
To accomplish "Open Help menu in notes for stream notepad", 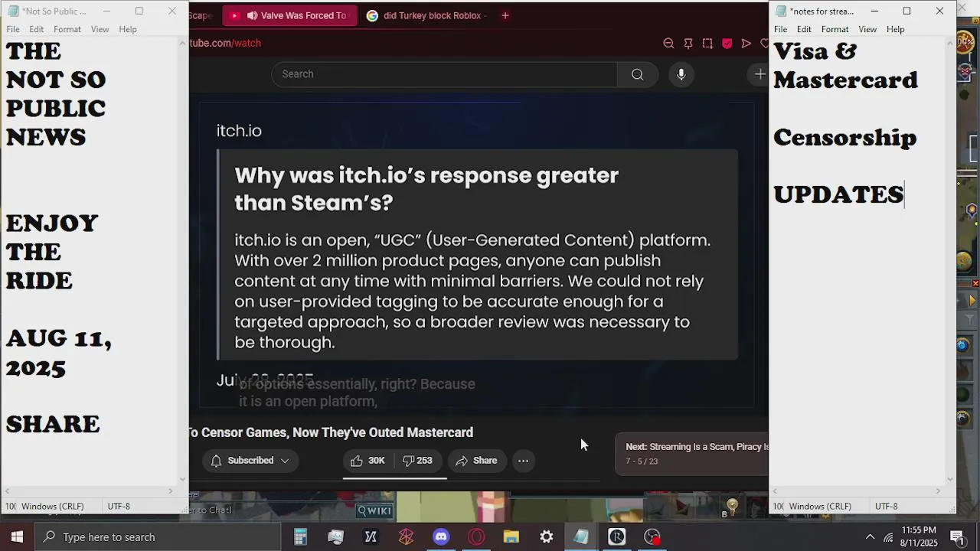I will pos(895,29).
